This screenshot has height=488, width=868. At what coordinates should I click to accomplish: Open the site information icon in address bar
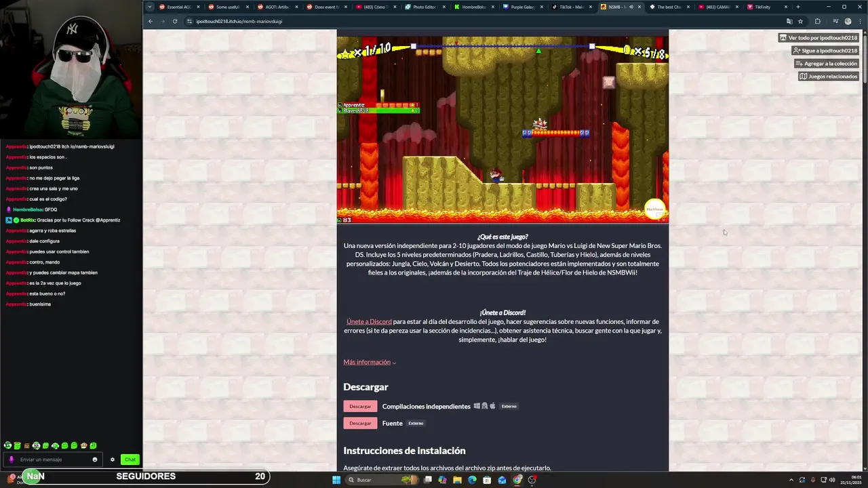189,21
